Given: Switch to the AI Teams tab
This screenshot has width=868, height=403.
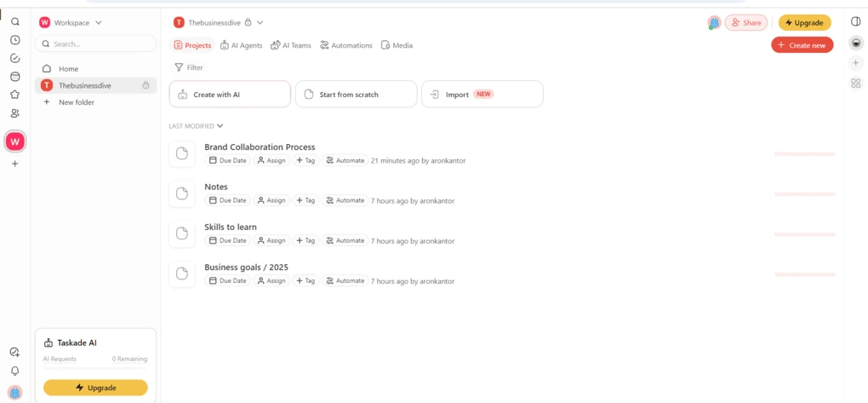Looking at the screenshot, I should tap(291, 45).
